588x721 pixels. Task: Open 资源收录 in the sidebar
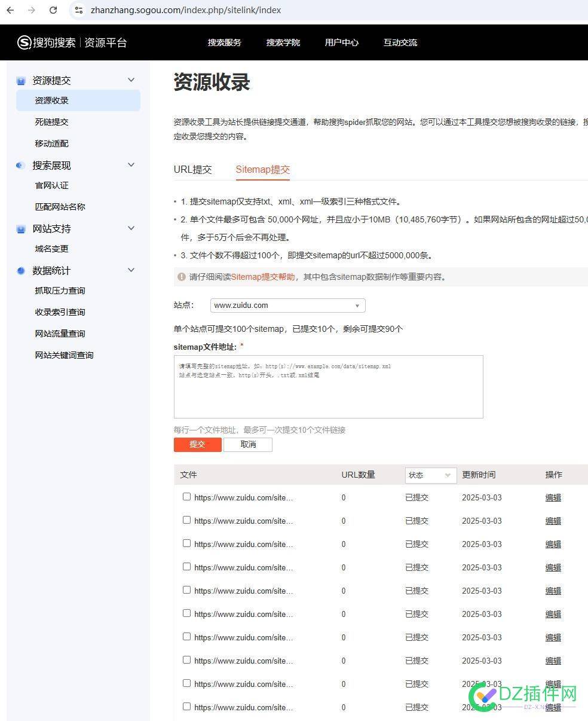(x=78, y=100)
